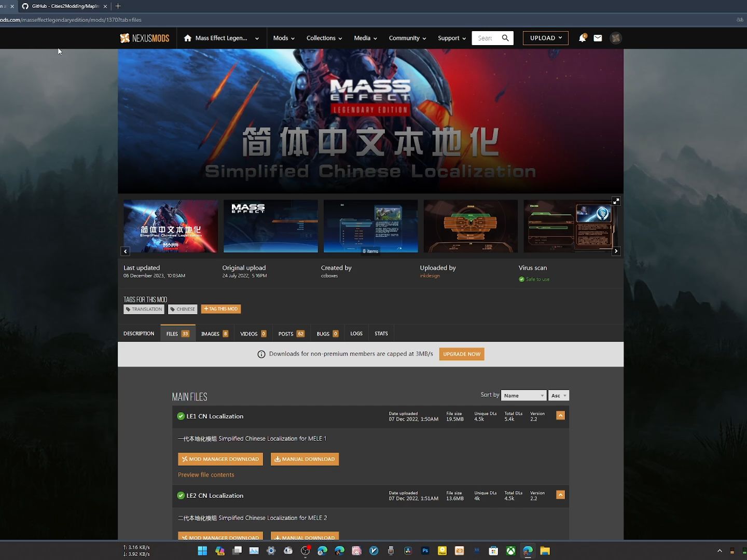The width and height of the screenshot is (747, 560).
Task: Select the first Chinese localization thumbnail
Action: (171, 226)
